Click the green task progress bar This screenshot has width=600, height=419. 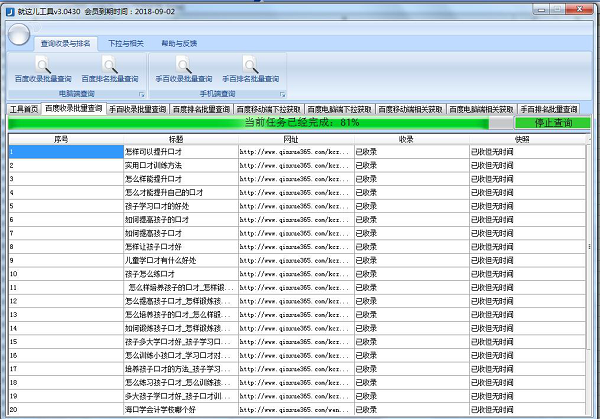click(250, 122)
